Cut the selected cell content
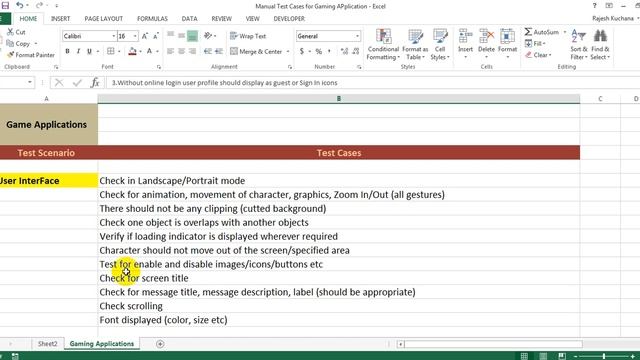This screenshot has height=360, width=640. click(x=16, y=32)
